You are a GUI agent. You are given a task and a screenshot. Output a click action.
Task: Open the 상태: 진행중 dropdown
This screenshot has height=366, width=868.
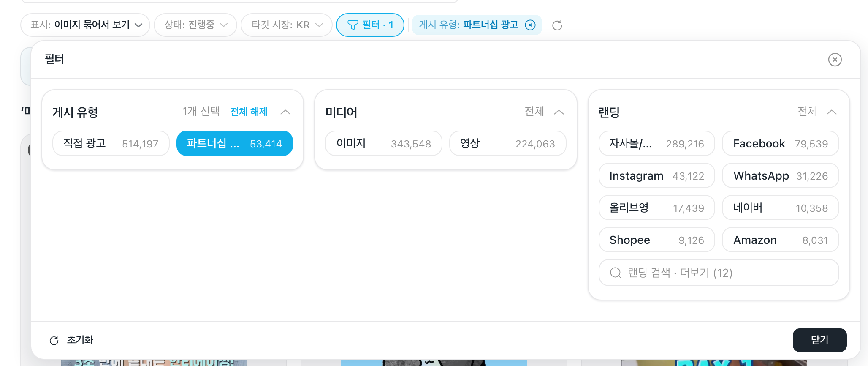coord(195,25)
